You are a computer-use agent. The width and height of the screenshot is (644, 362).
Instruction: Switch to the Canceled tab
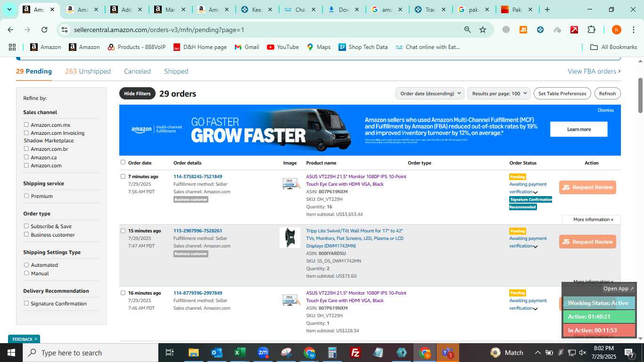(x=137, y=71)
